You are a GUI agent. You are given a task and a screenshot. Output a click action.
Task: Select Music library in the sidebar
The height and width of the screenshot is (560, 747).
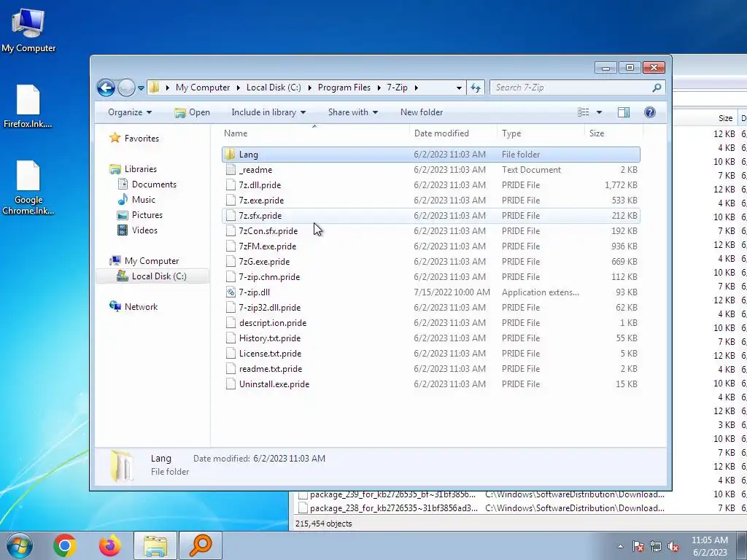(136, 200)
